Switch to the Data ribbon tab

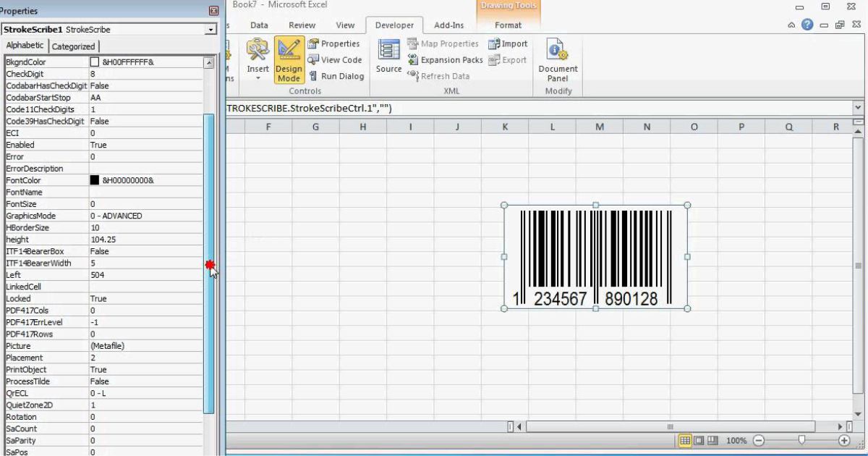pos(259,25)
